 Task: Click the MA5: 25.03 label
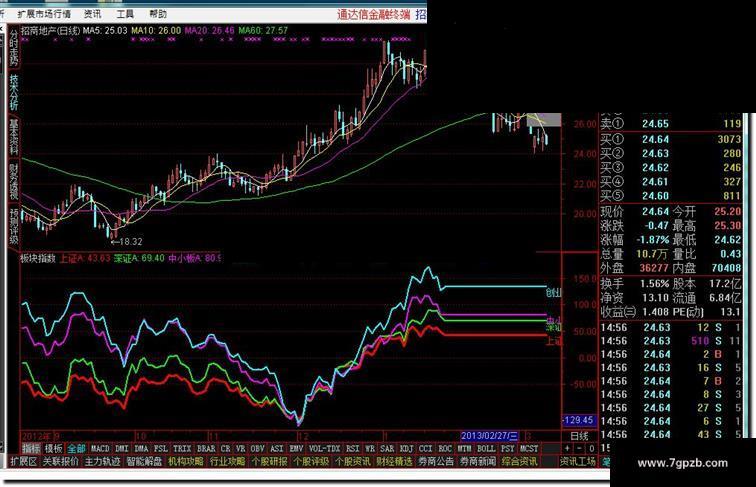click(x=105, y=31)
